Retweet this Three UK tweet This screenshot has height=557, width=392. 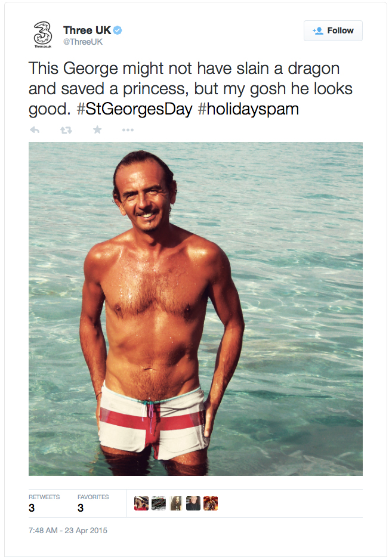point(66,130)
